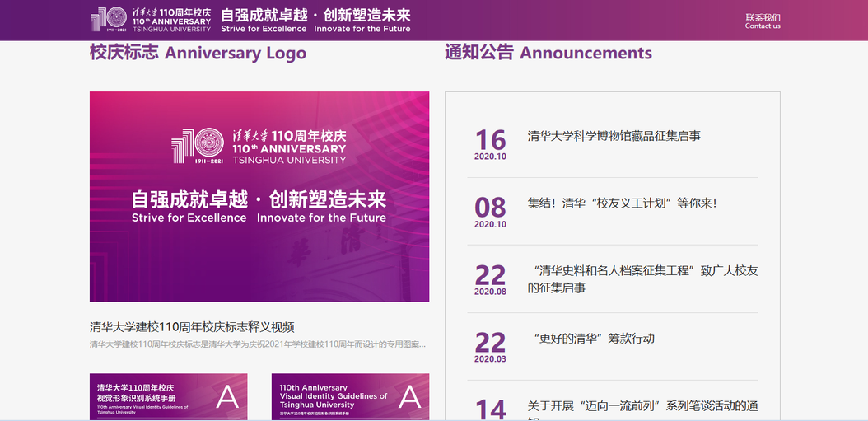Click the date 16 2020.10
Screen dimensions: 868x421
point(490,144)
